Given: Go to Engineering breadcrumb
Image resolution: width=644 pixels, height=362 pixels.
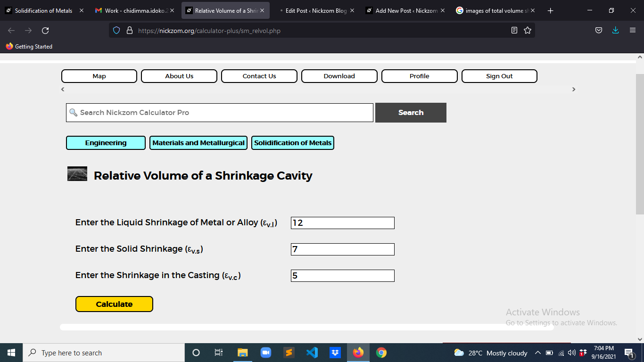Looking at the screenshot, I should coord(106,143).
